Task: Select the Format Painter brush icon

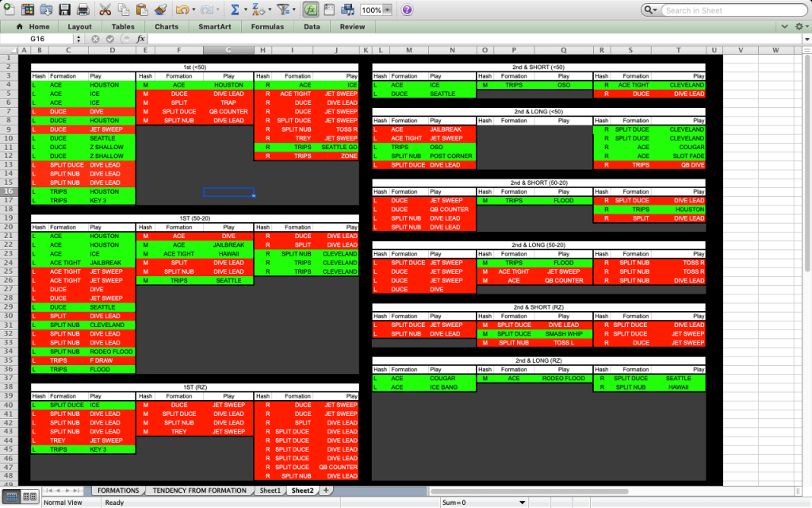Action: point(161,10)
